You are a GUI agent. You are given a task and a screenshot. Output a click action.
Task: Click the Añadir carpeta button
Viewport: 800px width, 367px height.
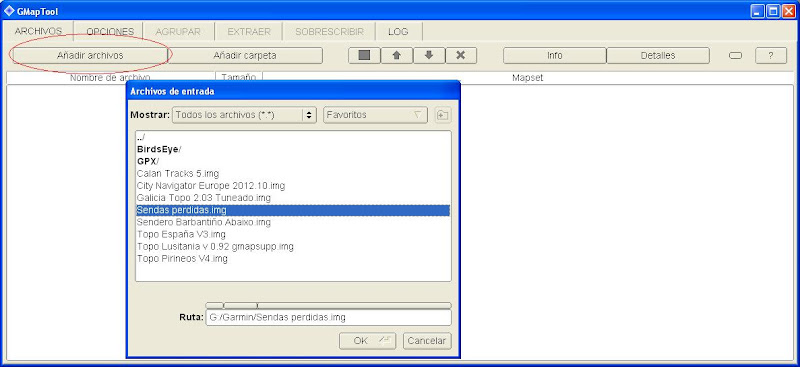245,56
